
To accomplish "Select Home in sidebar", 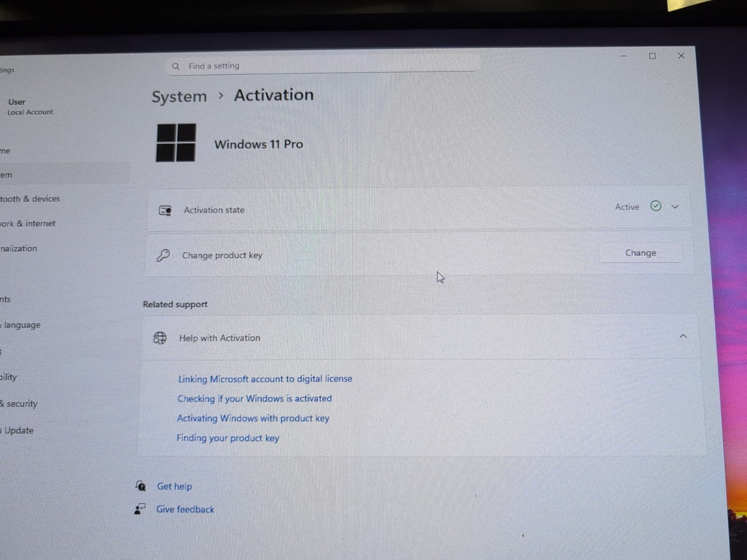I will [5, 151].
